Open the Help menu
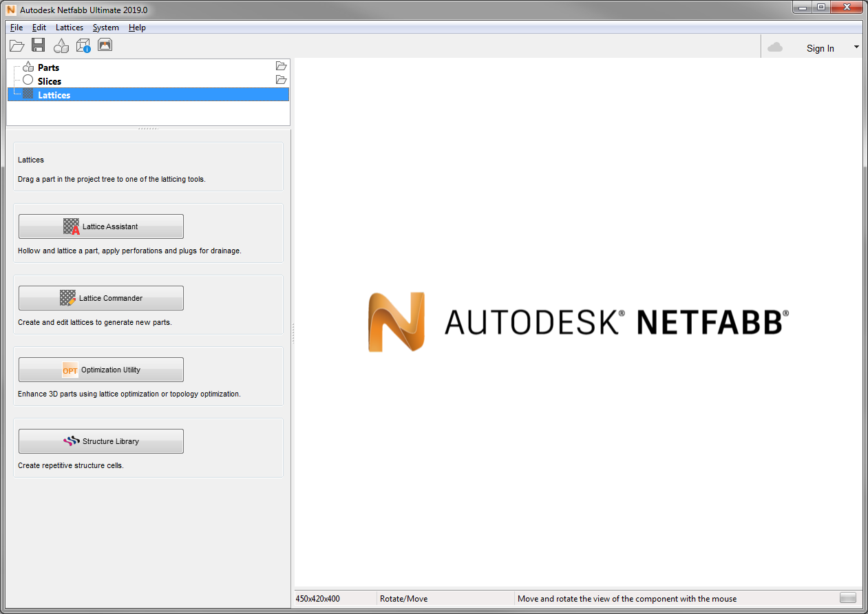This screenshot has width=868, height=614. pyautogui.click(x=137, y=28)
